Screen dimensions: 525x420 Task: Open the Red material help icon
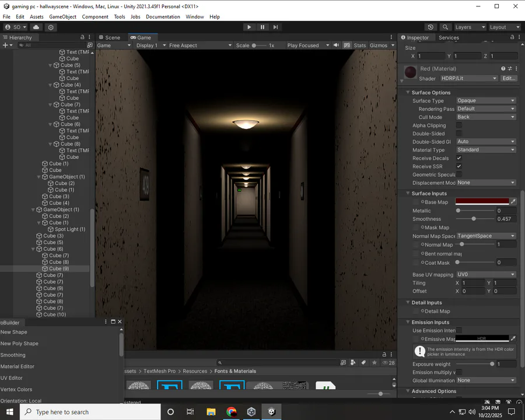[503, 68]
